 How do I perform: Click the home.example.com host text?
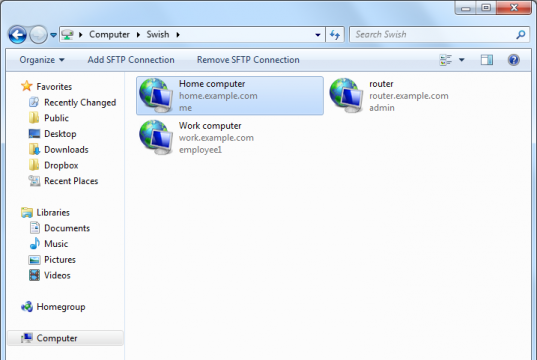tap(218, 96)
